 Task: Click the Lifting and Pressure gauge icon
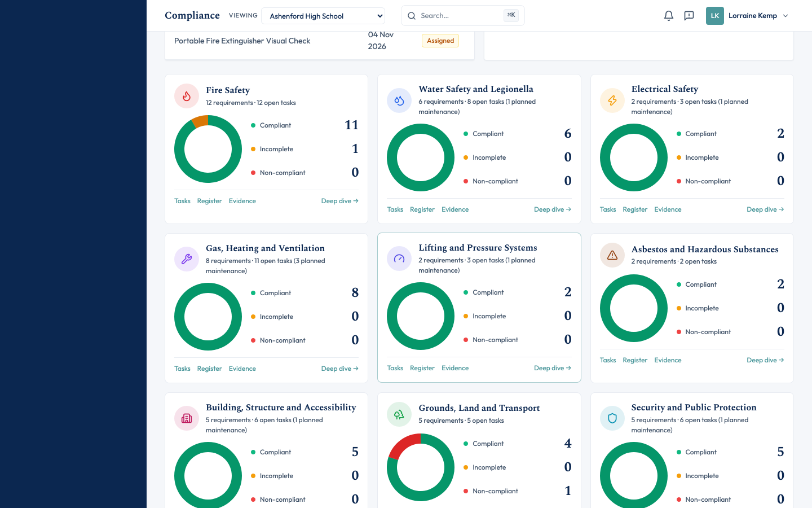[399, 259]
